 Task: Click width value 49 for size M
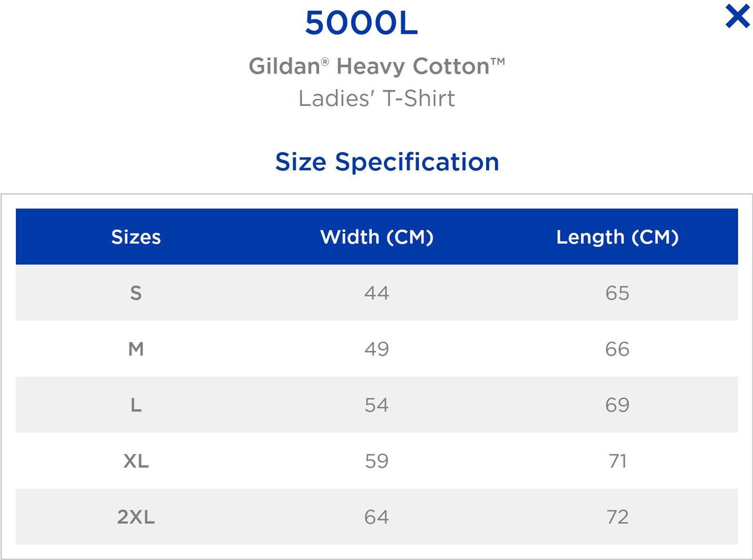point(376,349)
